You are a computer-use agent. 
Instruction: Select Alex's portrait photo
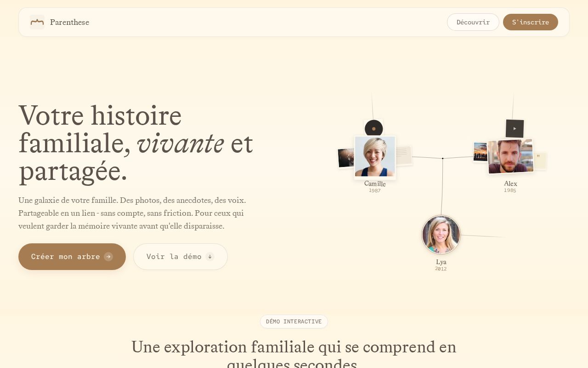click(x=510, y=156)
